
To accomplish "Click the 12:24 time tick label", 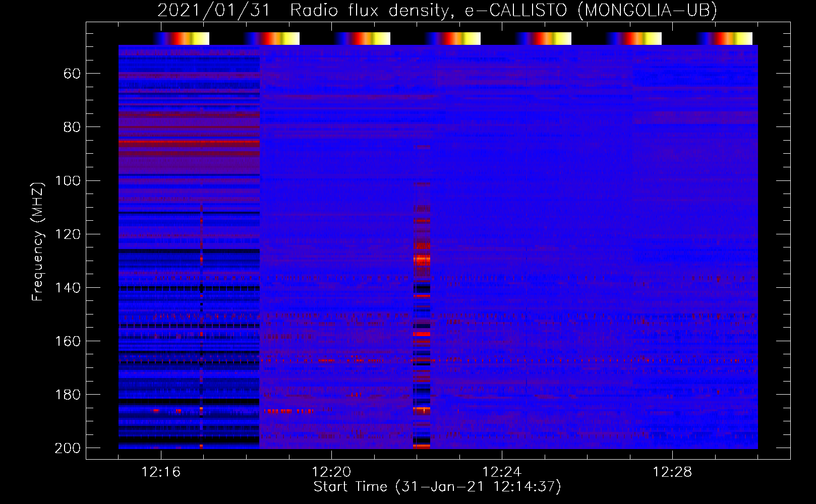I will click(502, 472).
